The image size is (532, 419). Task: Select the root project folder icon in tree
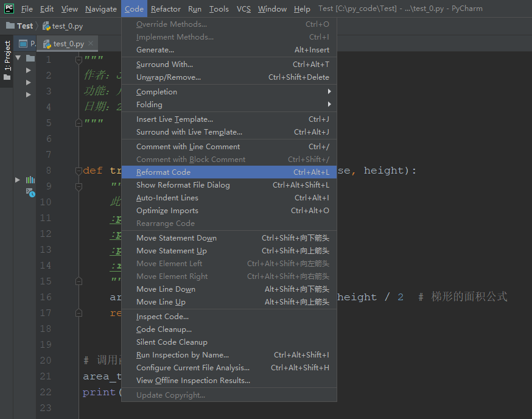[30, 58]
